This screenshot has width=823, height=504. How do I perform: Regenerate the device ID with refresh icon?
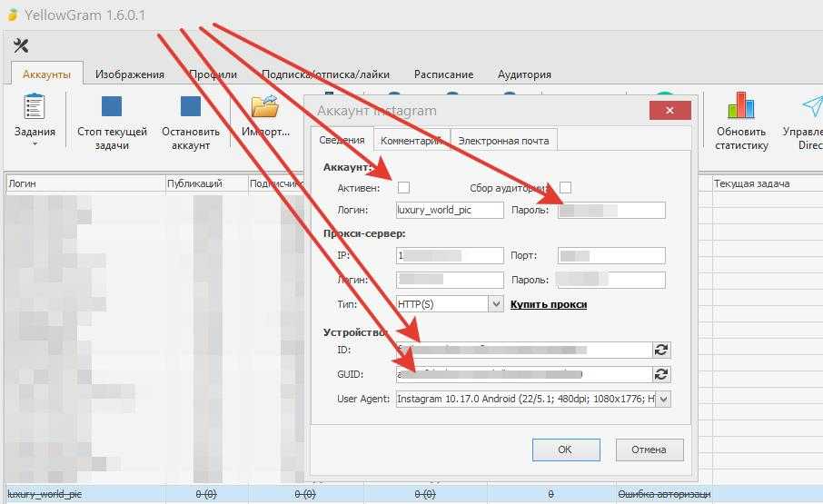coord(661,350)
